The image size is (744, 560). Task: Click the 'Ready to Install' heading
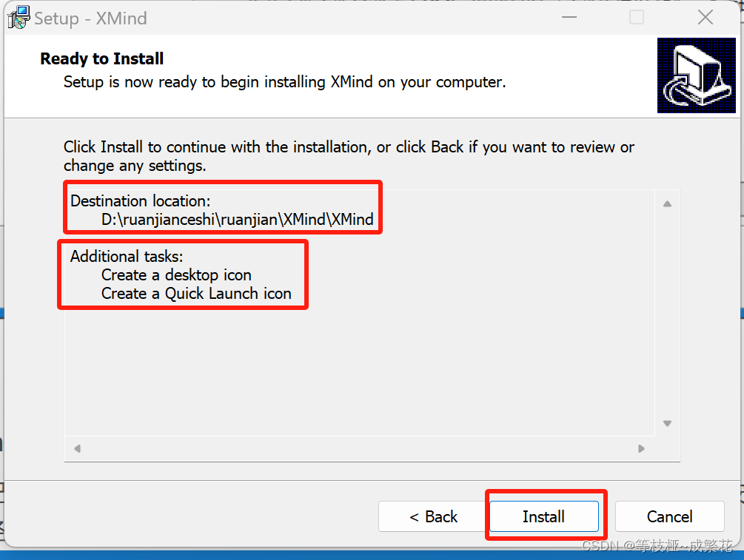tap(101, 58)
